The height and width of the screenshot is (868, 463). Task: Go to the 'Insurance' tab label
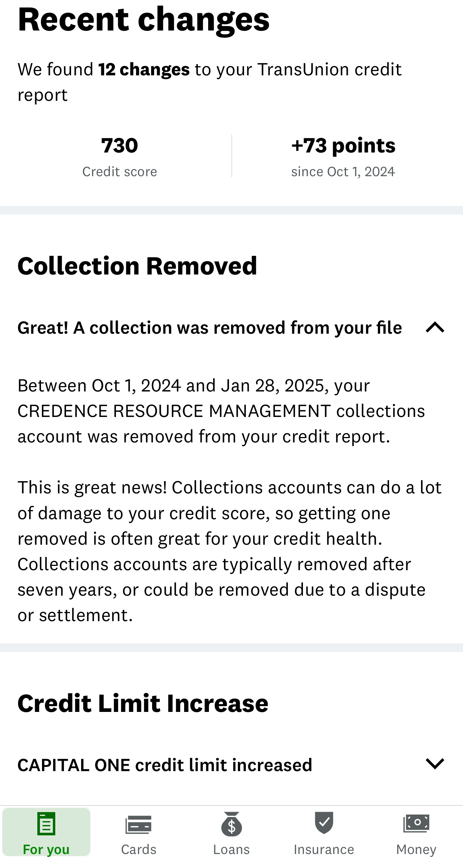coord(324,849)
